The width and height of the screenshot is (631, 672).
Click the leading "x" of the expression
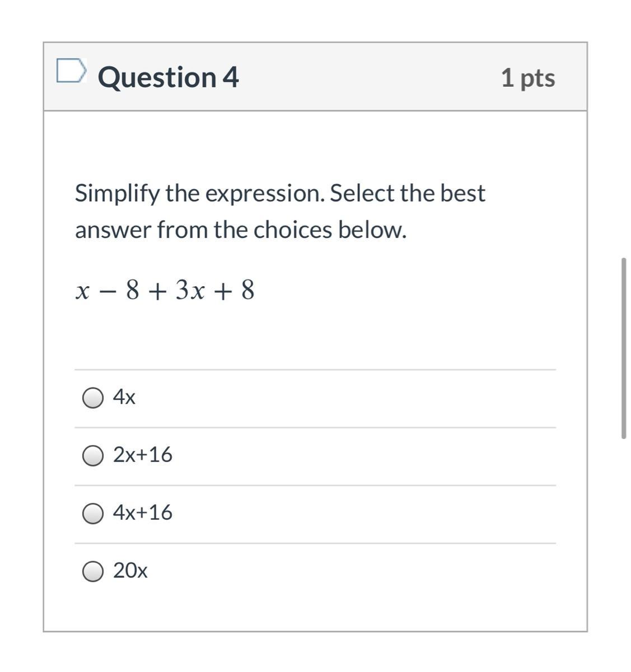82,291
